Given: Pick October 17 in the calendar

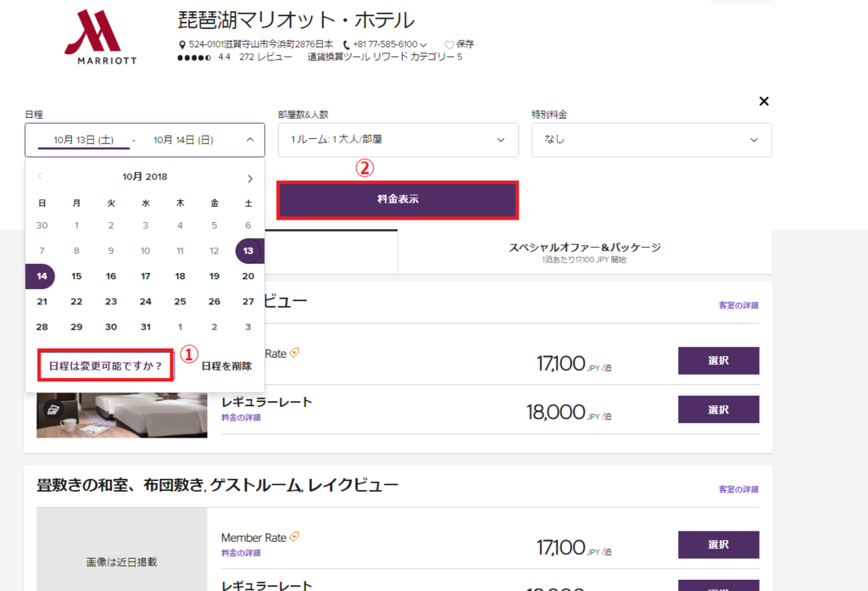Looking at the screenshot, I should (146, 276).
